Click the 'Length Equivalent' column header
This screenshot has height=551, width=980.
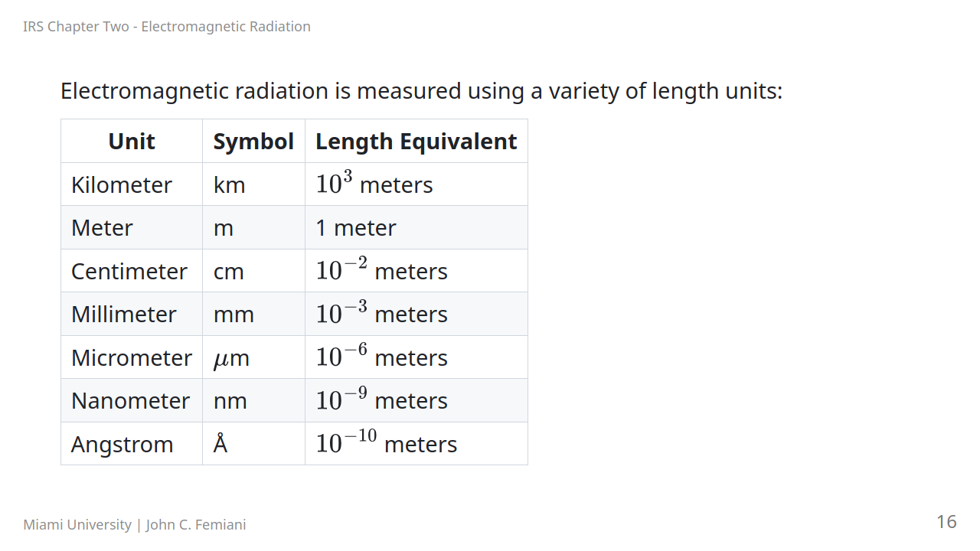416,142
